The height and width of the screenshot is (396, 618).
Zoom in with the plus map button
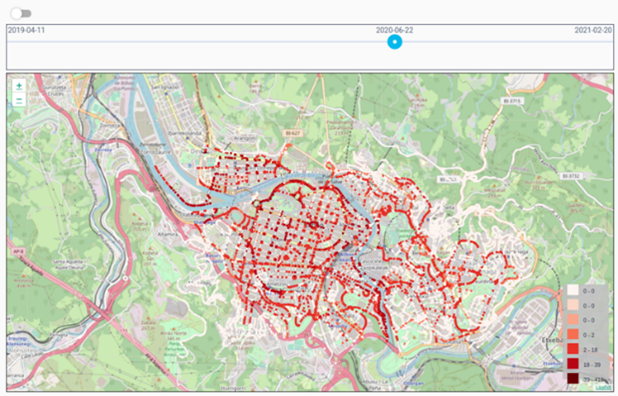tap(19, 86)
